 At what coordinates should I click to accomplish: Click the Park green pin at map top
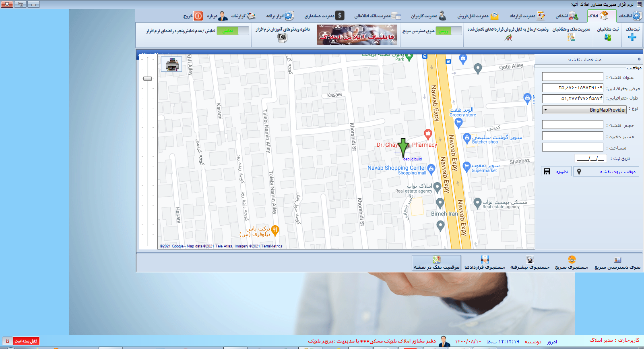409,57
